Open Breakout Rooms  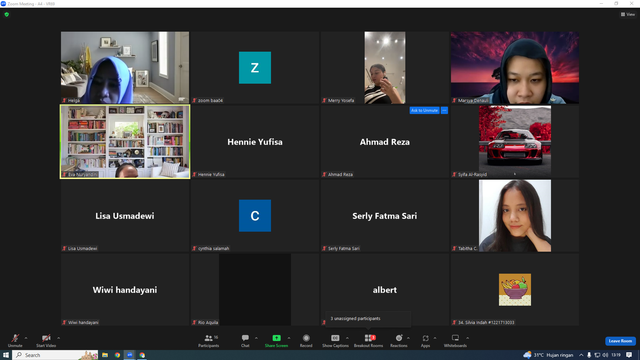pyautogui.click(x=369, y=340)
